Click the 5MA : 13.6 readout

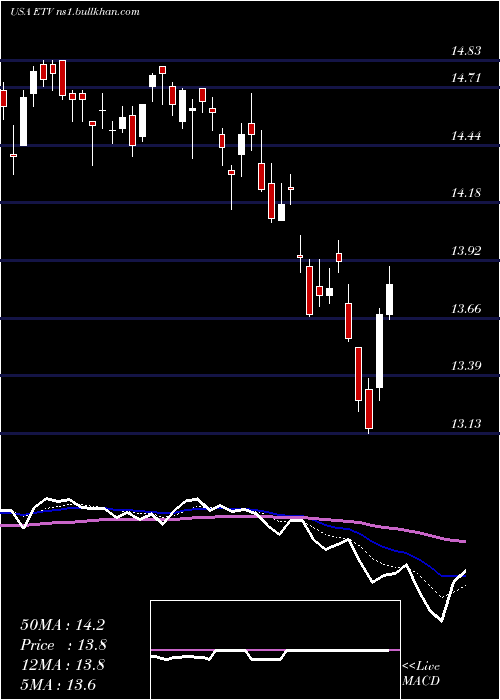tap(58, 685)
